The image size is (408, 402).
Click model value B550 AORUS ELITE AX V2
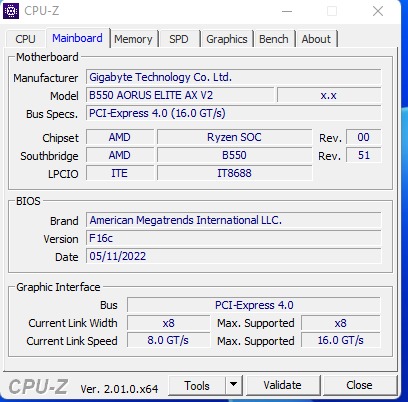click(180, 96)
